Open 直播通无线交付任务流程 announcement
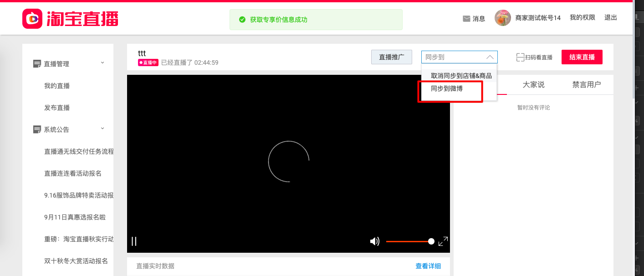This screenshot has width=644, height=276. point(79,151)
